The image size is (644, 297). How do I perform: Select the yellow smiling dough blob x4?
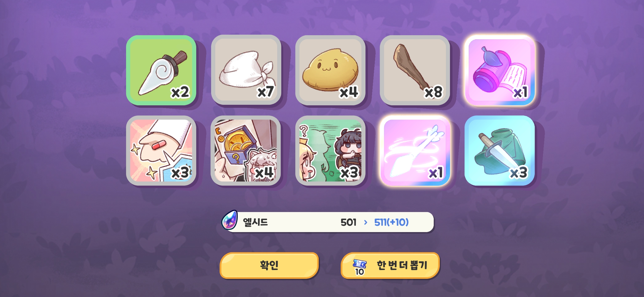(330, 70)
